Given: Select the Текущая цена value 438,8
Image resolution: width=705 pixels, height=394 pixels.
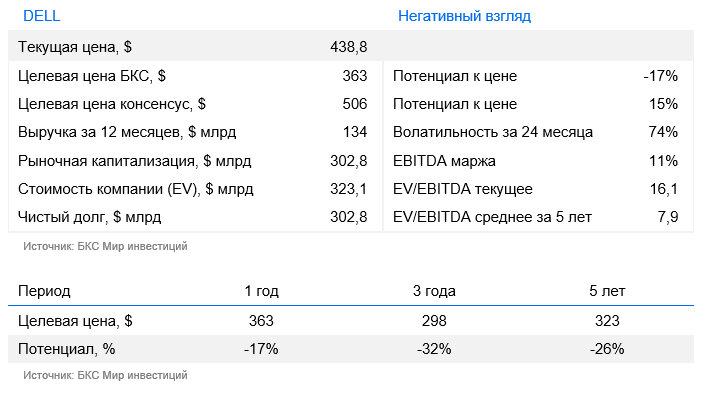Looking at the screenshot, I should point(348,47).
